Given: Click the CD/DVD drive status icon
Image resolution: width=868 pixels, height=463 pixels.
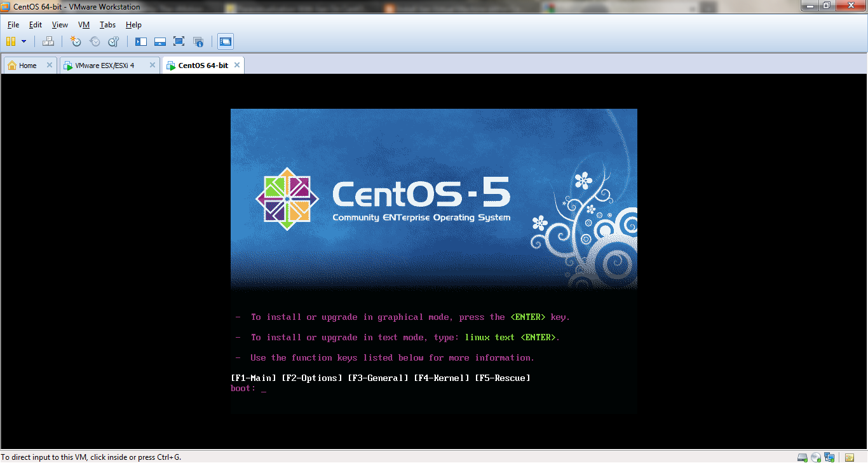Looking at the screenshot, I should tap(816, 457).
